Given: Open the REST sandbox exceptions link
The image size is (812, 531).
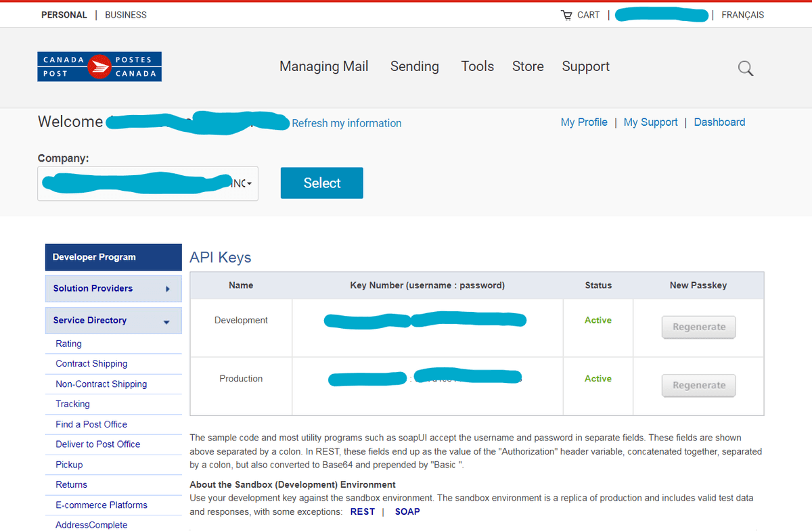Looking at the screenshot, I should (x=363, y=512).
